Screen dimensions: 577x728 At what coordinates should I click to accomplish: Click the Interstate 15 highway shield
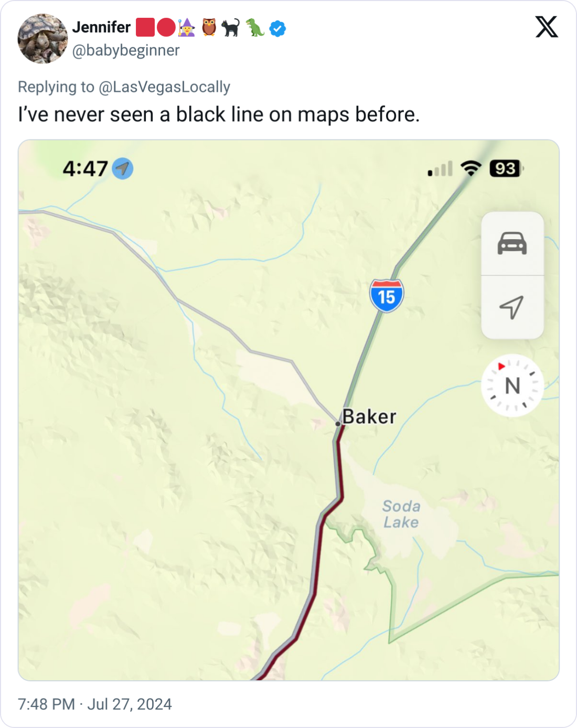click(387, 296)
